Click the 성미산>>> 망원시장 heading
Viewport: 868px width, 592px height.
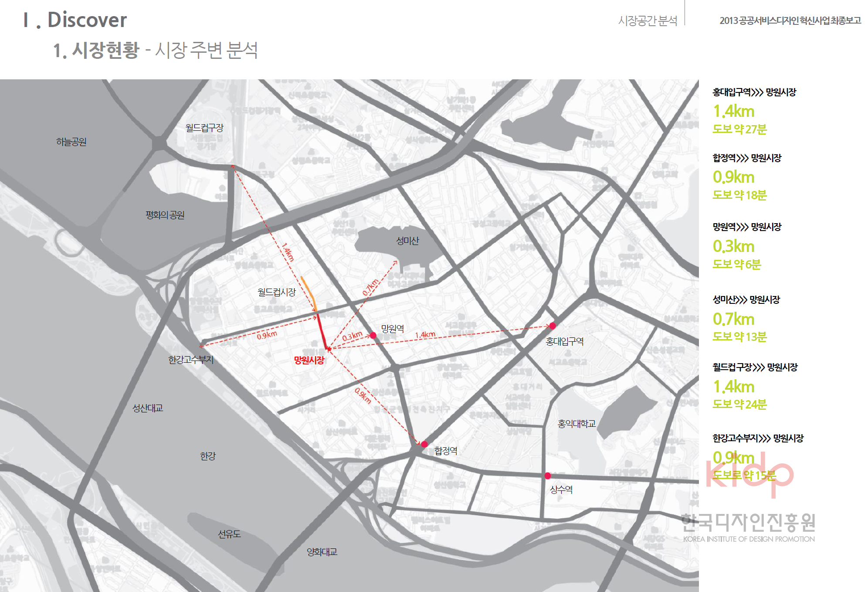point(746,300)
